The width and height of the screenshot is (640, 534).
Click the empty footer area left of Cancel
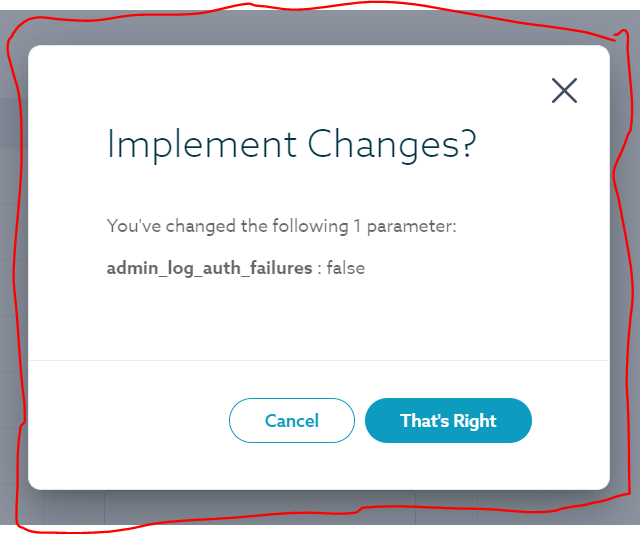click(x=130, y=421)
